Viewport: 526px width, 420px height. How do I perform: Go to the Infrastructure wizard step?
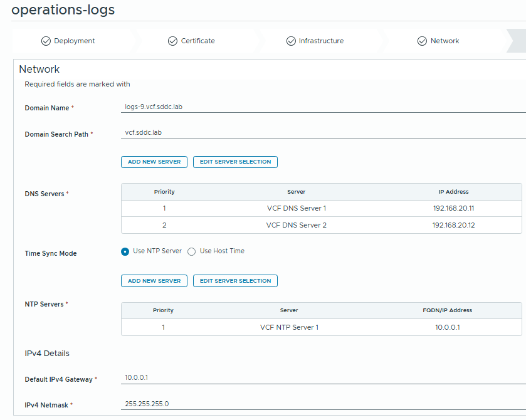[320, 41]
